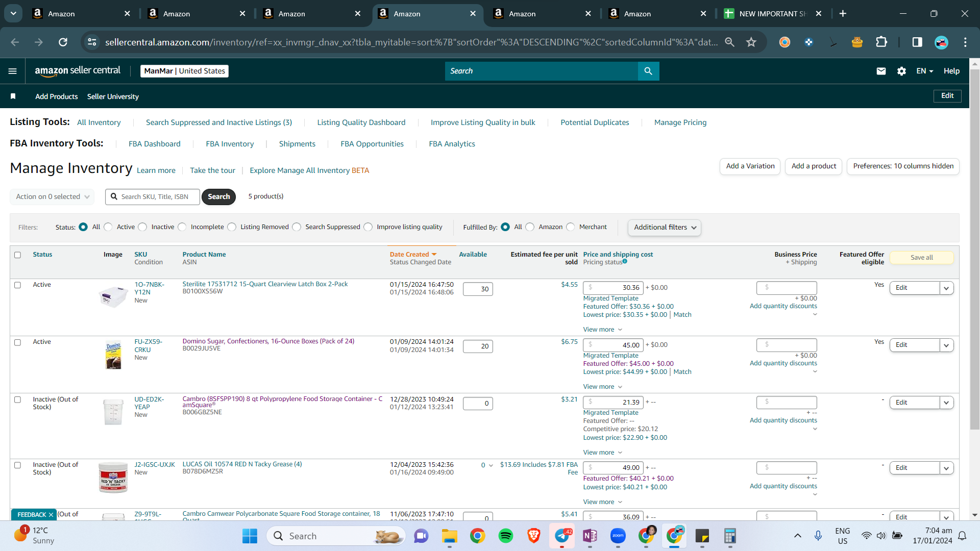Open Preferences: 10 columns hidden
980x551 pixels.
coord(903,166)
